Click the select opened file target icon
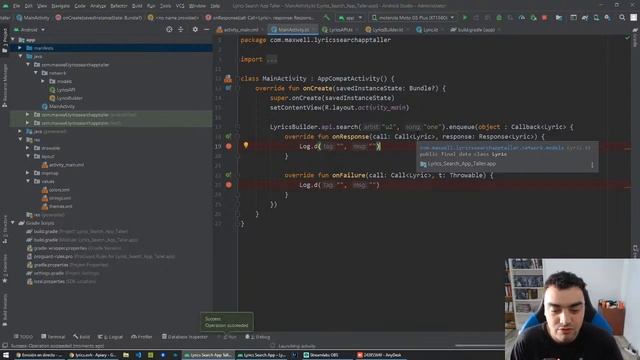This screenshot has width=640, height=360. [169, 29]
